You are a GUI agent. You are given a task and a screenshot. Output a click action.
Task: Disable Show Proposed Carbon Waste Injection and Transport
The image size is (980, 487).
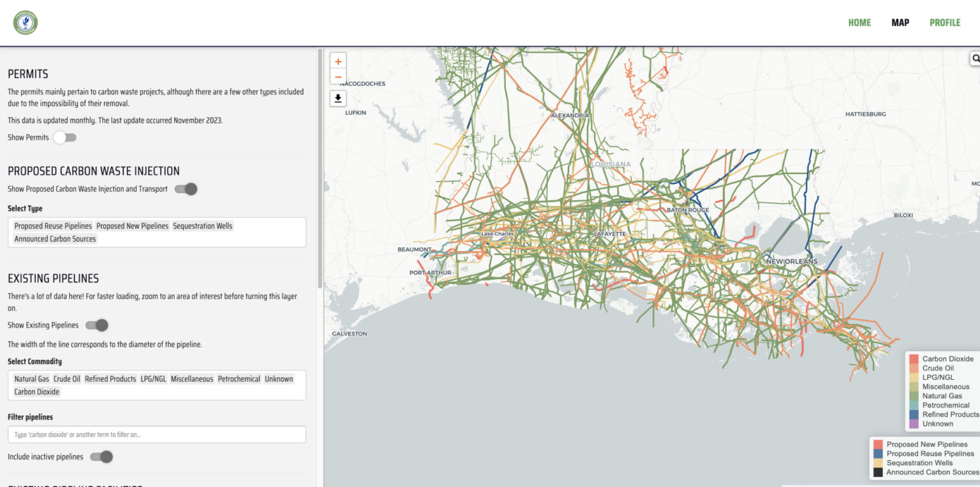(x=185, y=189)
